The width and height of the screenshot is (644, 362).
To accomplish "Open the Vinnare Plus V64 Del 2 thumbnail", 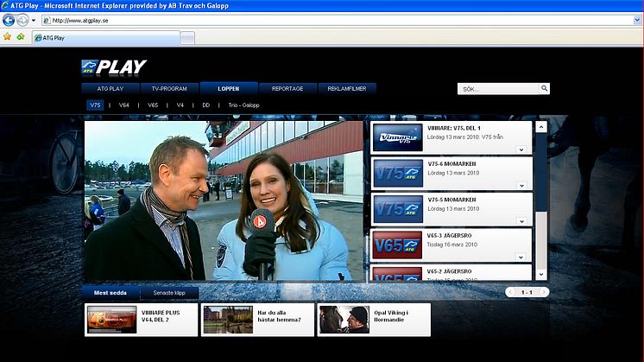I will pos(111,320).
